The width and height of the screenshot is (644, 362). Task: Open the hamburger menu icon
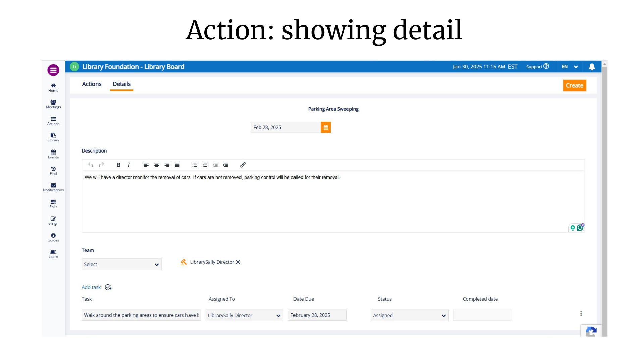(x=53, y=70)
